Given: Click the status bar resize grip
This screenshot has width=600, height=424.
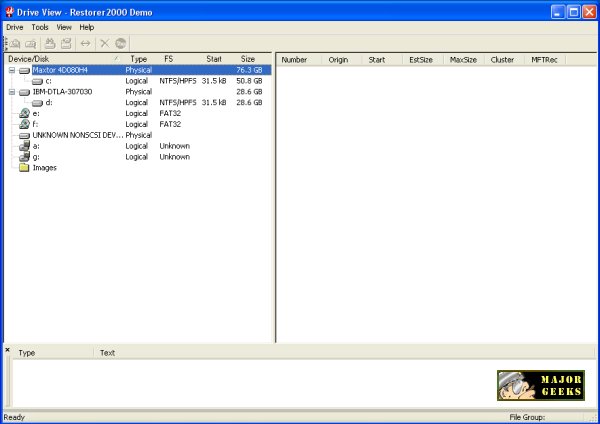Looking at the screenshot, I should coord(592,418).
